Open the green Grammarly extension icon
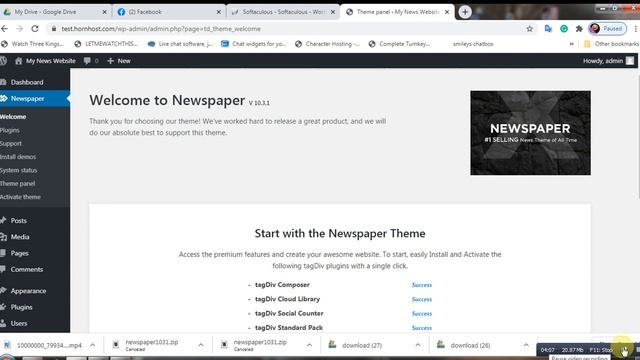Screen dimensions: 640x360 pyautogui.click(x=564, y=29)
